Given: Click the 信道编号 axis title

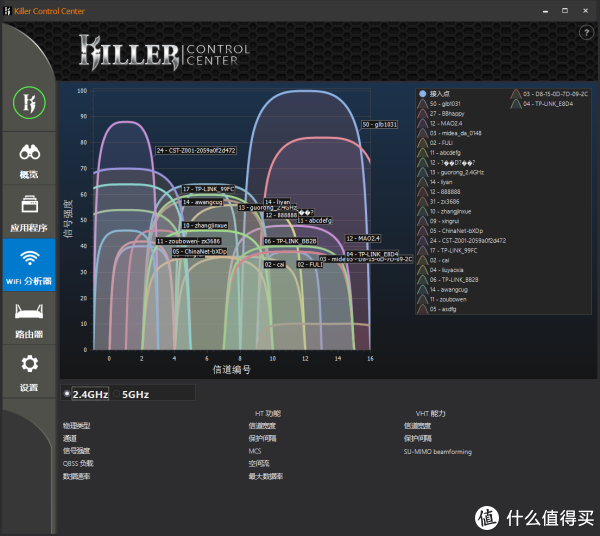Looking at the screenshot, I should [232, 370].
